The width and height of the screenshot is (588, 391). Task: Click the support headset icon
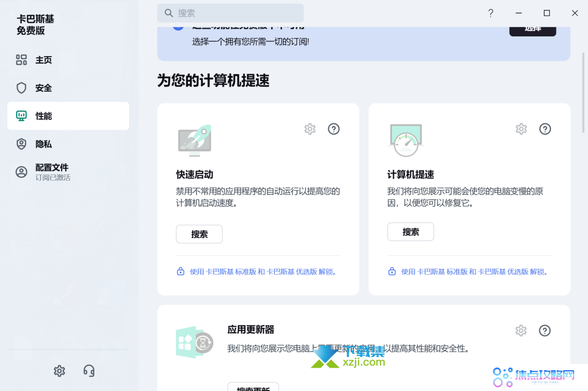(89, 371)
